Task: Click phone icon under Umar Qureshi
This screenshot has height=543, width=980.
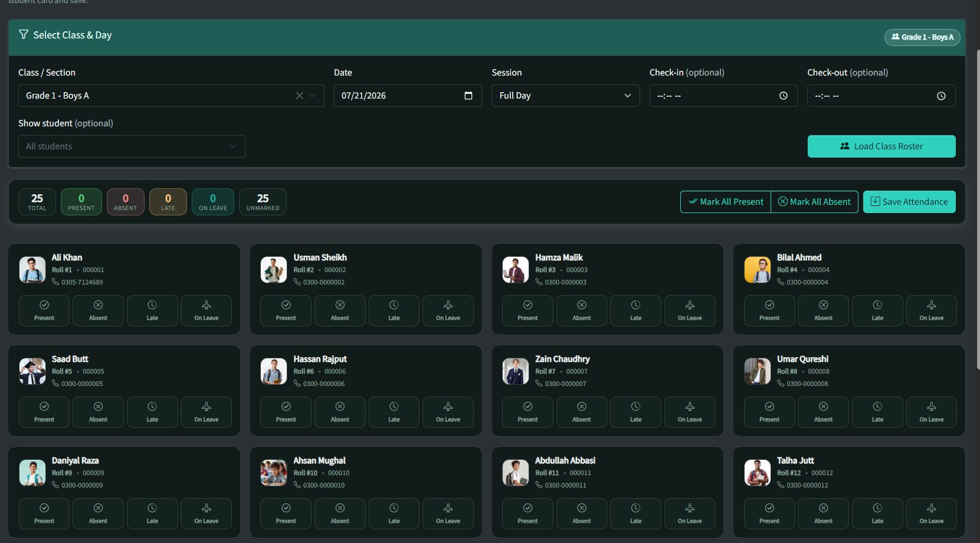Action: pos(781,384)
